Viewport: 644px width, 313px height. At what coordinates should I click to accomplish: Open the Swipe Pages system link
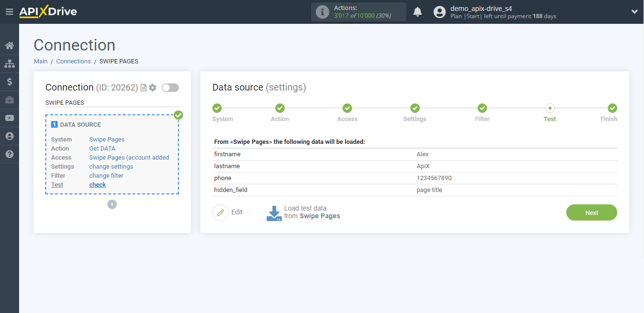point(107,140)
